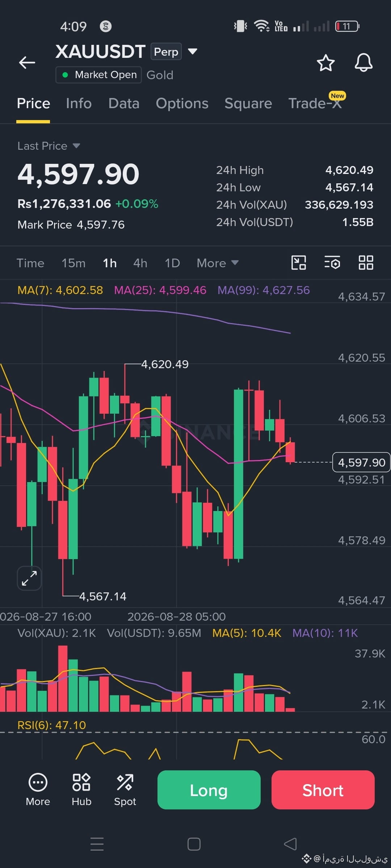The width and height of the screenshot is (391, 868).
Task: Select the 15m chart interval
Action: pos(73,263)
